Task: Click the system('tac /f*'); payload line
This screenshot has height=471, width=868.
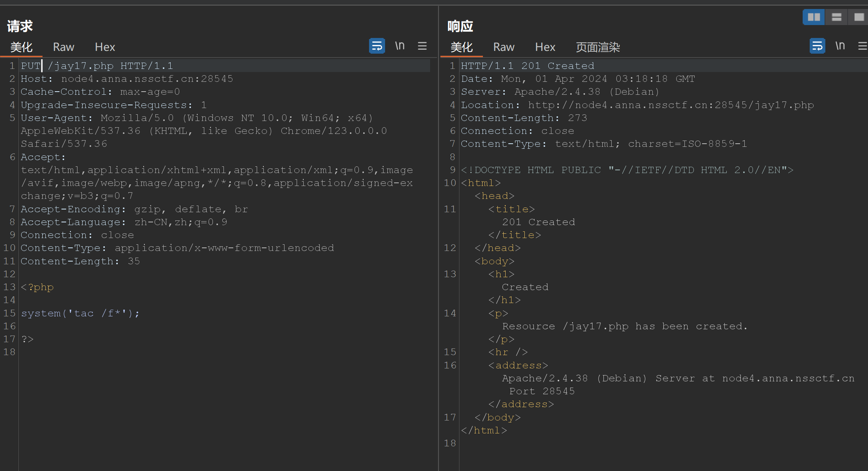Action: (80, 313)
